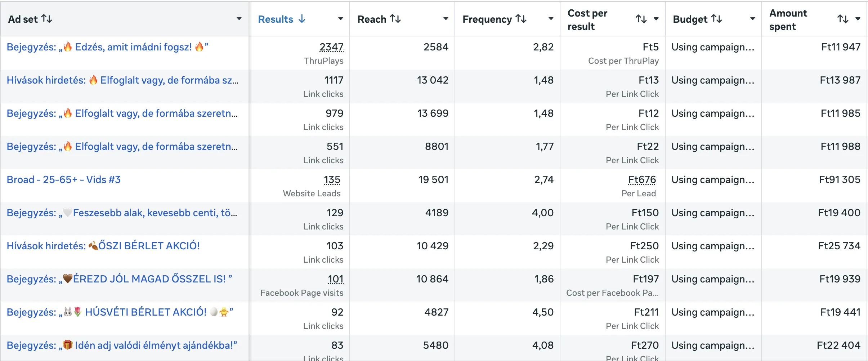Select the 2,82 frequency cell
The height and width of the screenshot is (361, 868).
(543, 47)
